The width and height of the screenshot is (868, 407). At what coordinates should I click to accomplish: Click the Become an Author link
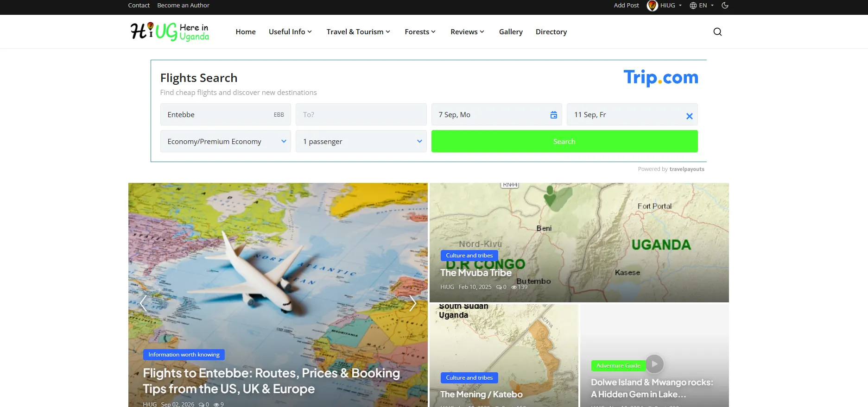[x=183, y=6]
